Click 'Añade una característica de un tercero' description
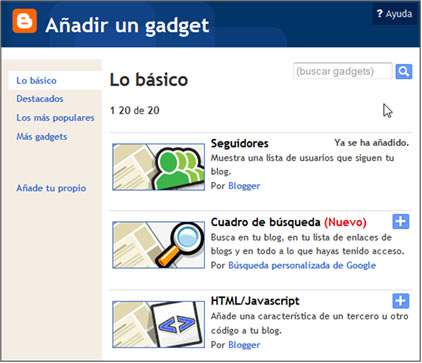The height and width of the screenshot is (363, 422). pyautogui.click(x=309, y=323)
